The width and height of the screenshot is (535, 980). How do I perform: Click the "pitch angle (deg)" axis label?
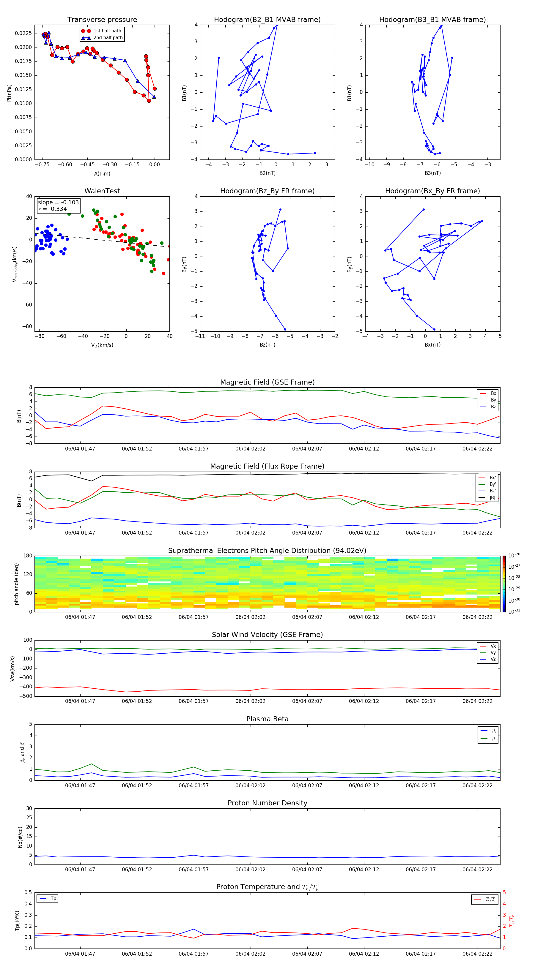pyautogui.click(x=16, y=584)
